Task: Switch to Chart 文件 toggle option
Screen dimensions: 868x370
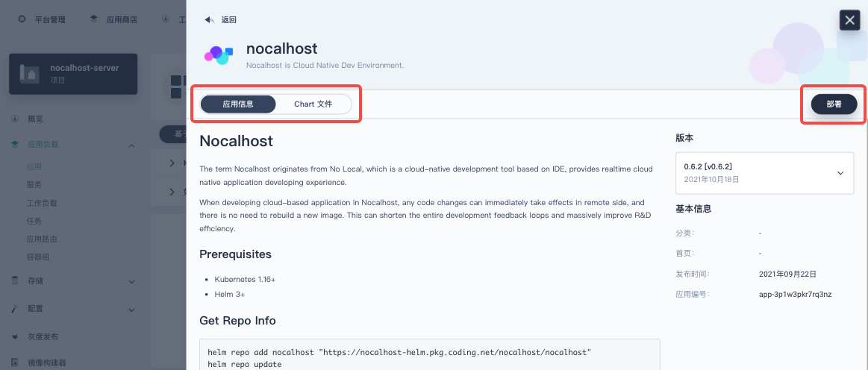Action: coord(313,104)
